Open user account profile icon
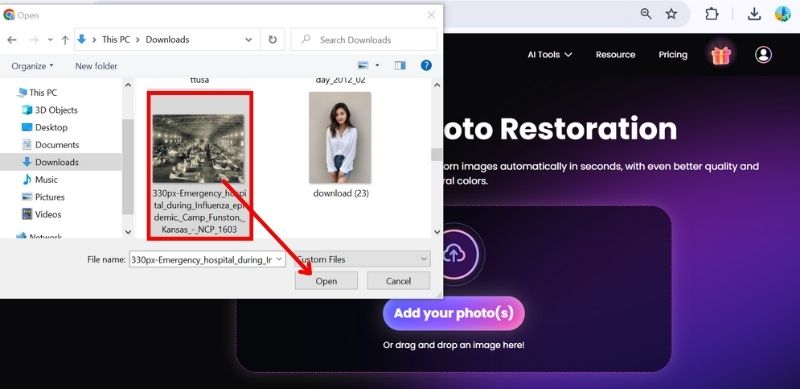This screenshot has height=389, width=800. click(x=763, y=55)
